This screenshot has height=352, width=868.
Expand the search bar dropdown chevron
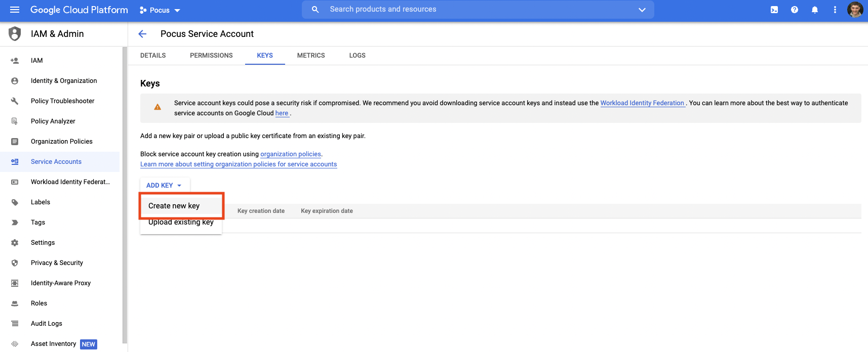pyautogui.click(x=642, y=10)
